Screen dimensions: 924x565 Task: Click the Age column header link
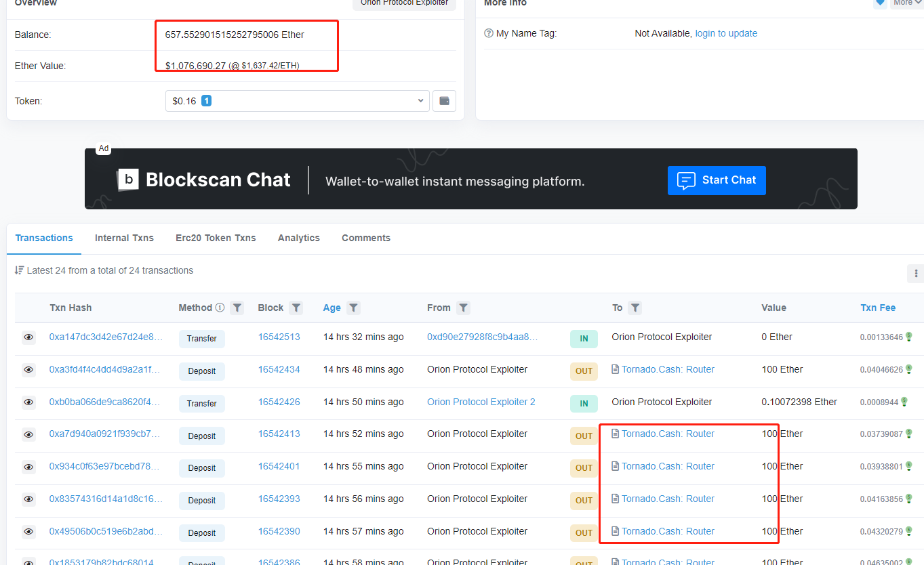click(332, 308)
